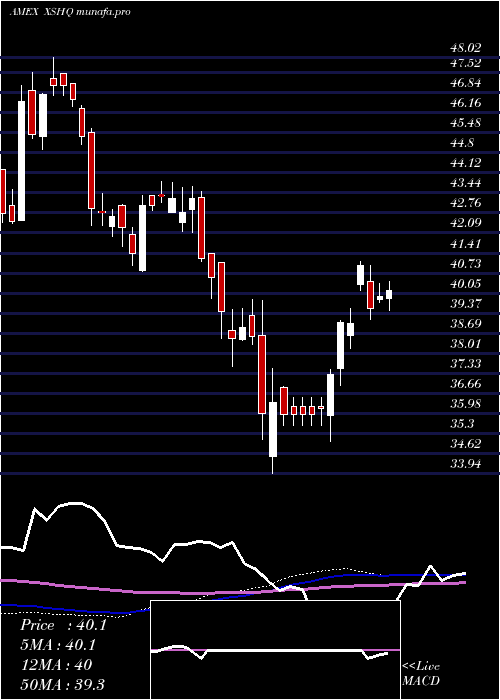Click the 33.94 price axis label
The width and height of the screenshot is (500, 700).
click(x=466, y=464)
